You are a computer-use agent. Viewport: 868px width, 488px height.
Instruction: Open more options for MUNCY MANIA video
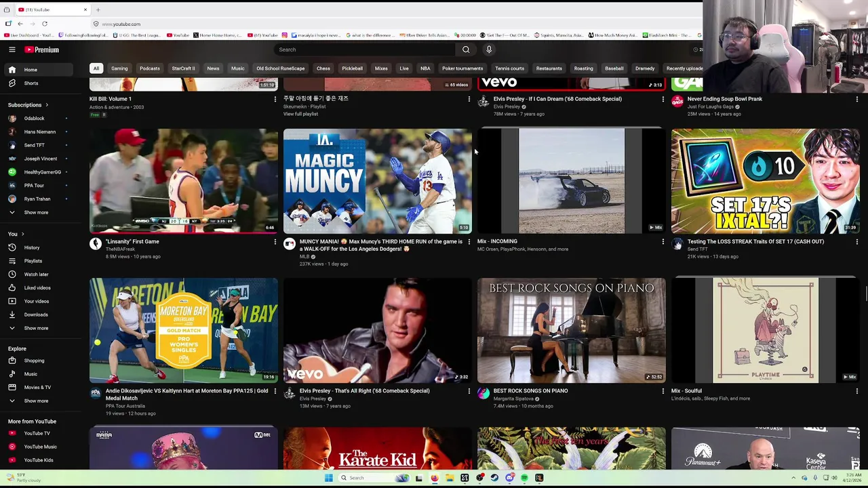pos(469,242)
